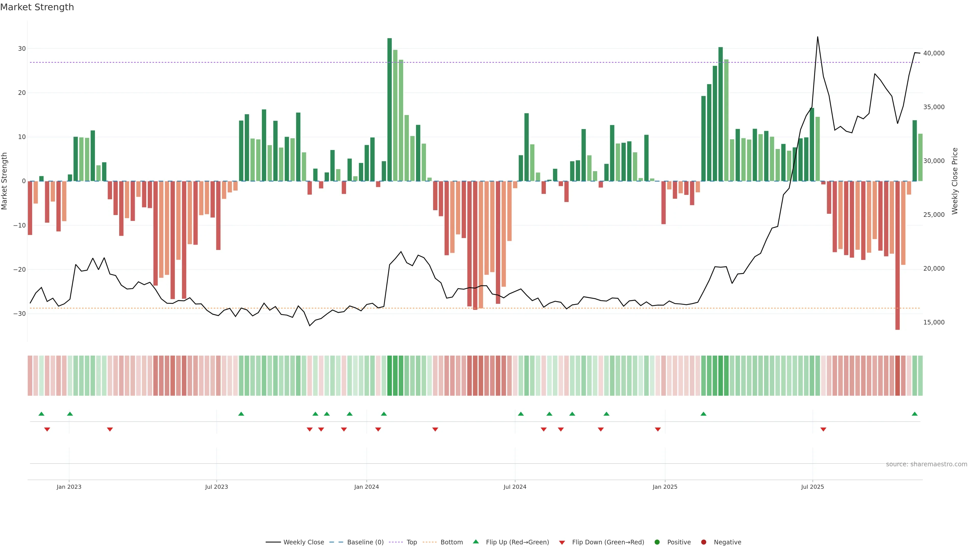Click the flip-up triangle between Jan and Jul 2025
The image size is (980, 551).
(x=703, y=414)
